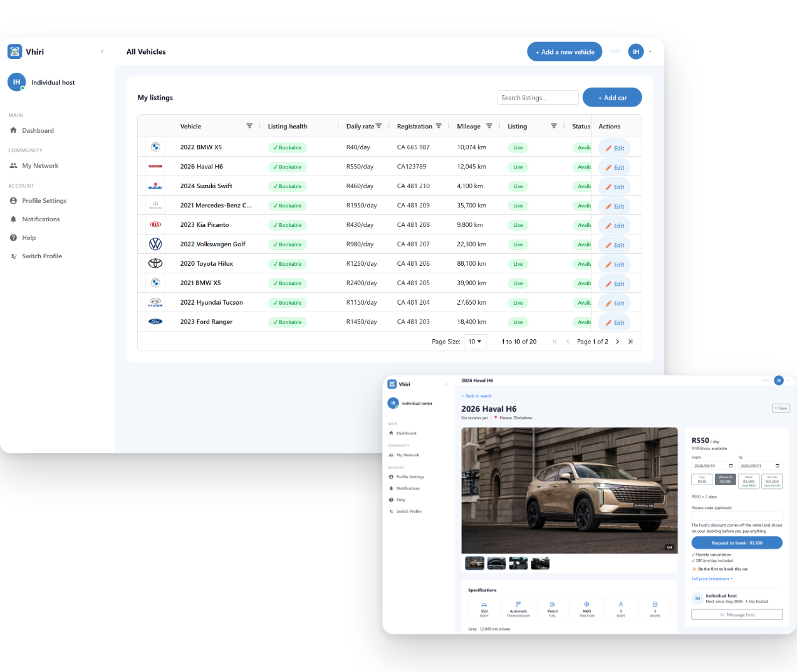Screen dimensions: 797x672
Task: Click the Vhiri logo in All Vehicles window
Action: click(x=15, y=51)
